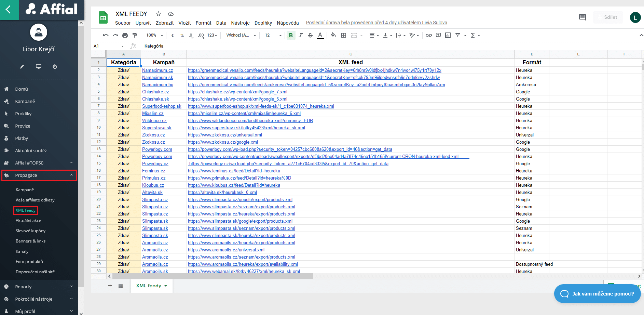644x315 pixels.
Task: Increase decimal places button
Action: [x=201, y=35]
